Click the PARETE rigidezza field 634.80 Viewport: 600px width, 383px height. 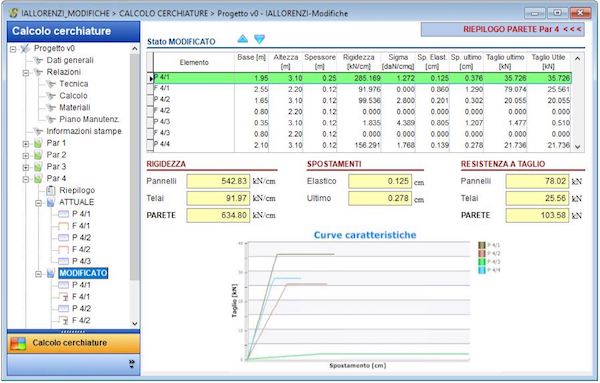pyautogui.click(x=218, y=215)
